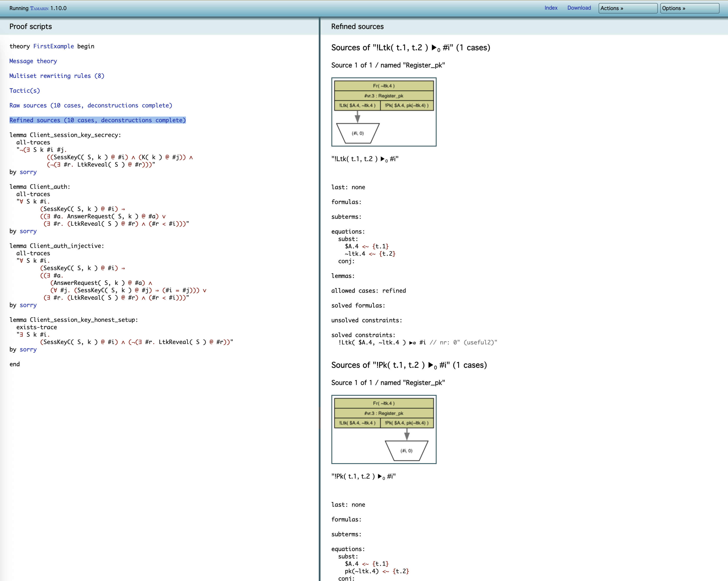Open the Tactic(s) link

pos(25,90)
